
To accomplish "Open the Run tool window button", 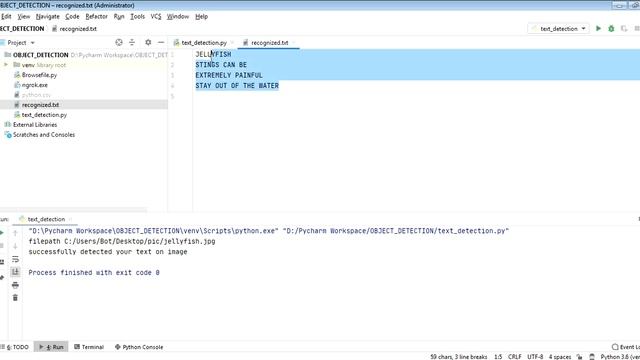I will pos(51,347).
